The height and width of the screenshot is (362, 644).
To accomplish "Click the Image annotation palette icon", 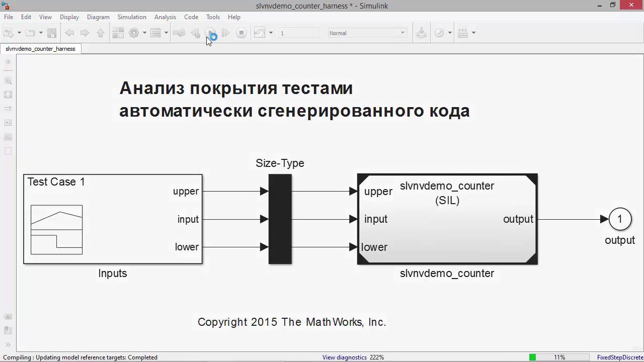I will tap(8, 137).
